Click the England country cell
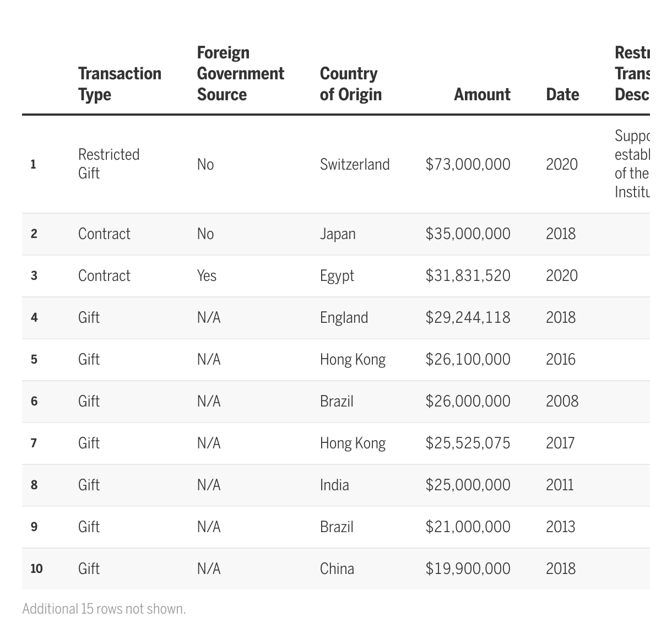 (x=344, y=317)
